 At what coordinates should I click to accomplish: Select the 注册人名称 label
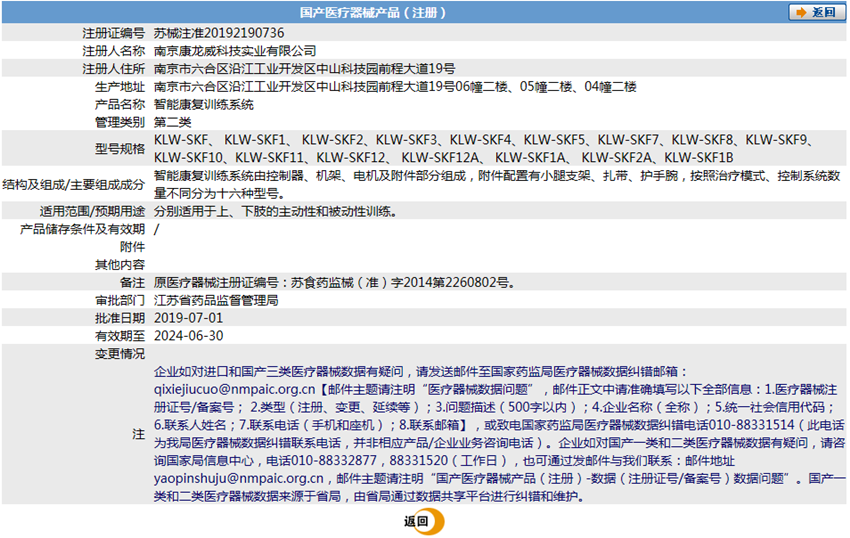113,51
